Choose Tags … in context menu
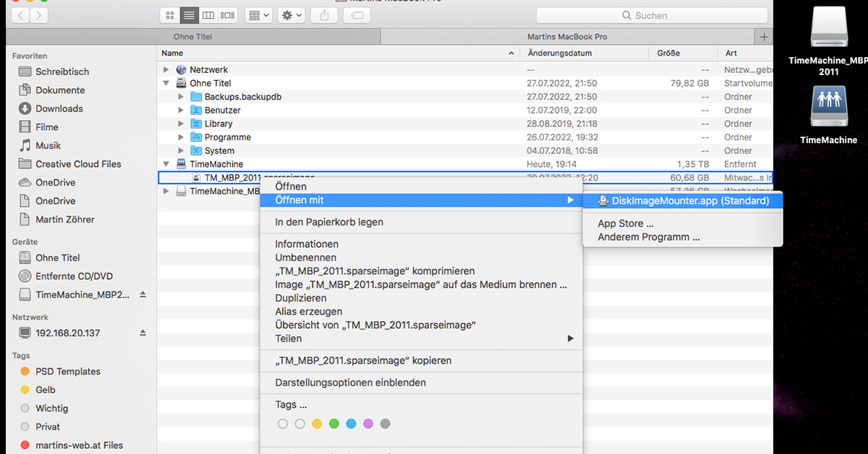The width and height of the screenshot is (868, 454). (x=422, y=405)
